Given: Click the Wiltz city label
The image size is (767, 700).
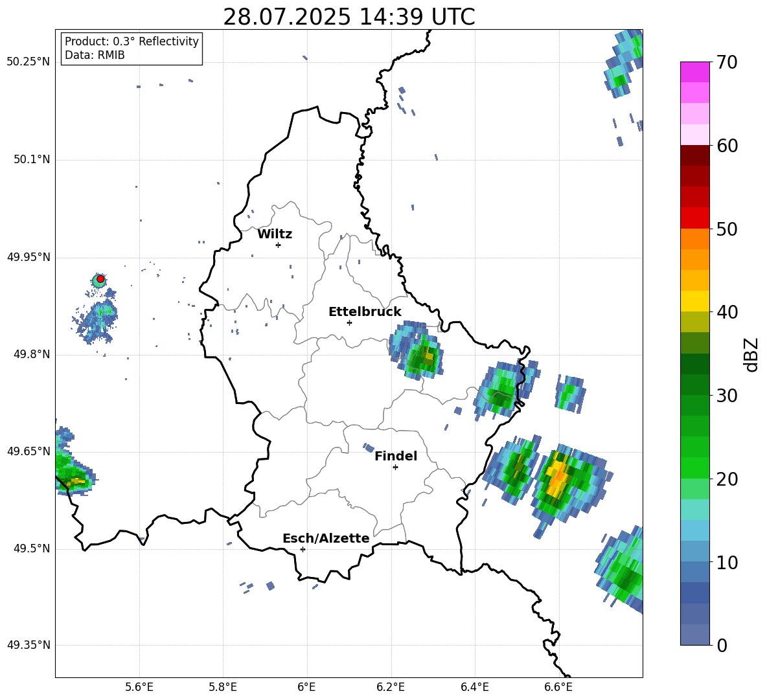Looking at the screenshot, I should point(275,234).
